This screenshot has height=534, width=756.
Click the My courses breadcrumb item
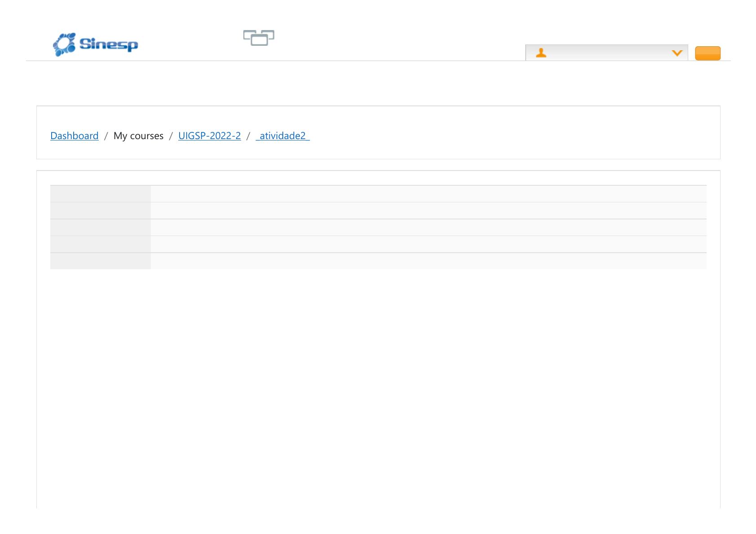pyautogui.click(x=138, y=136)
